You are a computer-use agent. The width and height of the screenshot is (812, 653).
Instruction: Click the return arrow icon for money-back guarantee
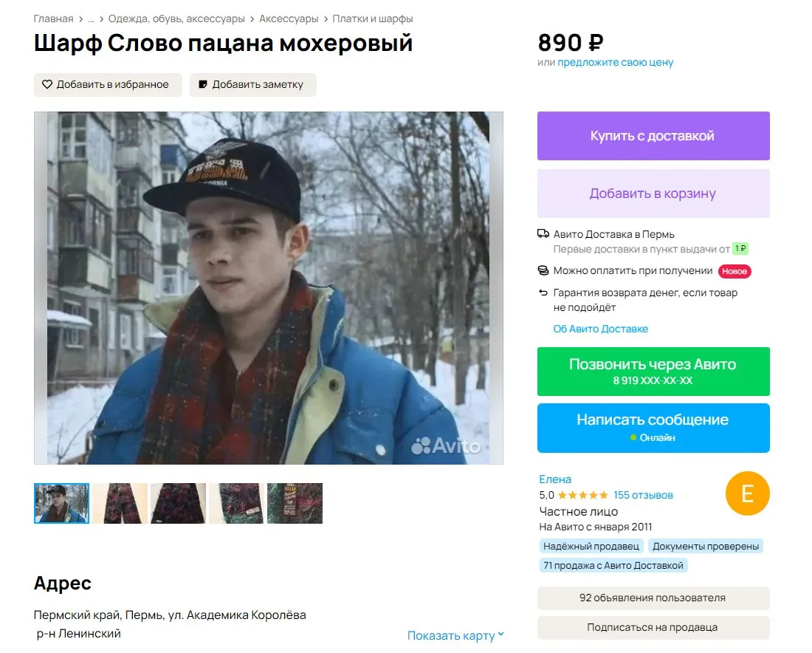click(543, 293)
